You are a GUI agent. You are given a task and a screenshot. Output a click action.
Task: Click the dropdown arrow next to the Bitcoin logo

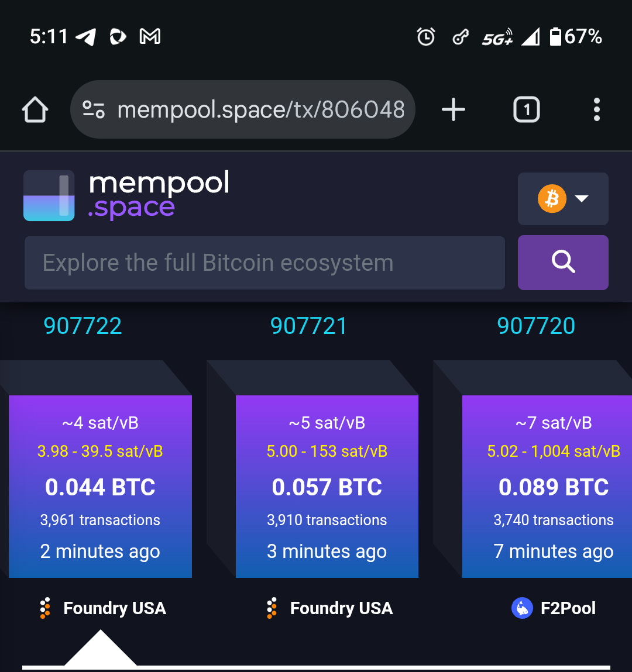pyautogui.click(x=582, y=198)
